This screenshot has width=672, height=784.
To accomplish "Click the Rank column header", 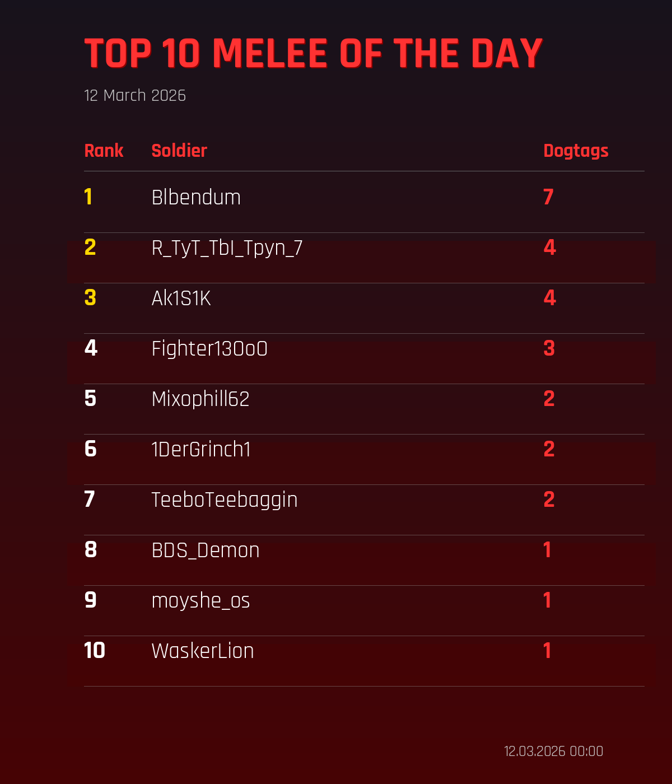I will [x=104, y=151].
